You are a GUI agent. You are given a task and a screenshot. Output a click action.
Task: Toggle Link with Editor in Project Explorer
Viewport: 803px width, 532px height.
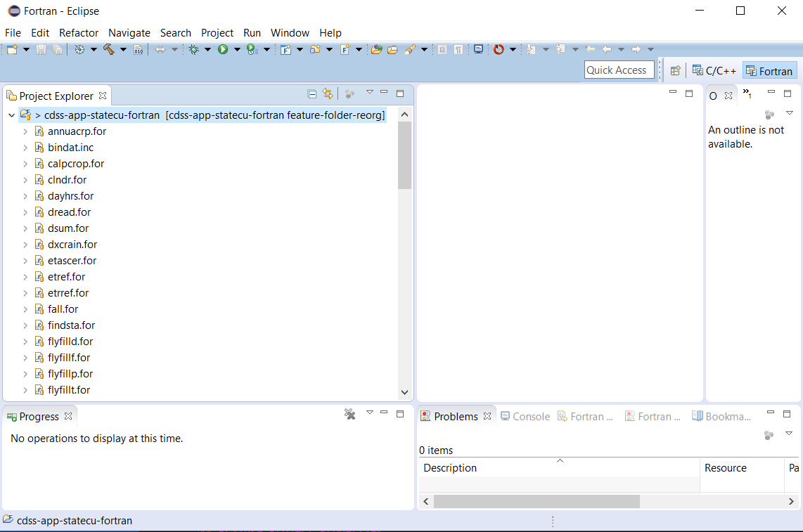coord(328,93)
